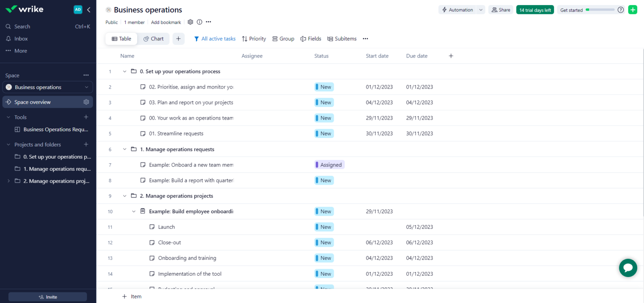Image resolution: width=644 pixels, height=303 pixels.
Task: Collapse the sidebar using the left chevron
Action: pyautogui.click(x=88, y=9)
